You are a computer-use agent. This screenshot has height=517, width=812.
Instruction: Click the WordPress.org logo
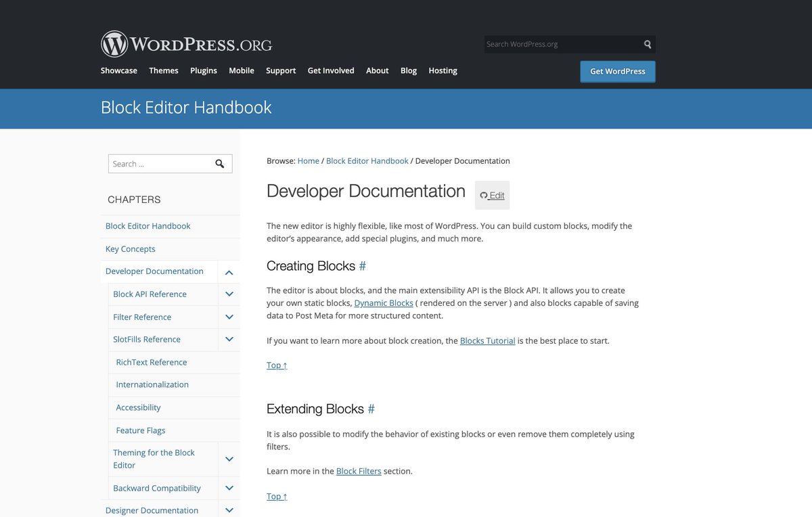pos(186,43)
